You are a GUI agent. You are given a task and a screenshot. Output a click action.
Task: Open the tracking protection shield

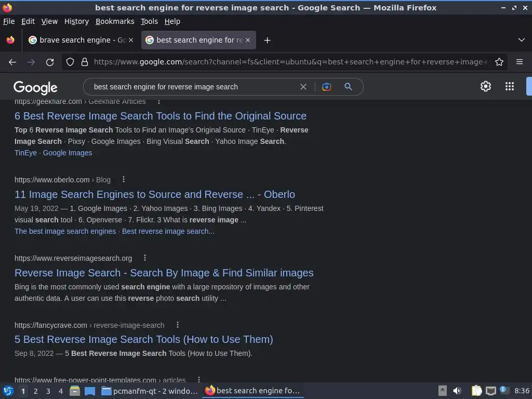70,62
